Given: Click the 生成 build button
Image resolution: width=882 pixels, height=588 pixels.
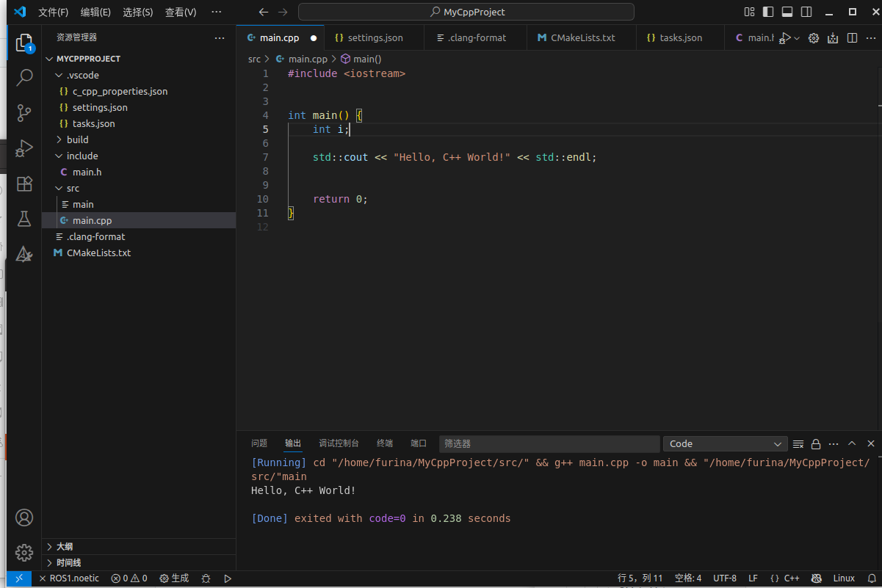Looking at the screenshot, I should (175, 578).
